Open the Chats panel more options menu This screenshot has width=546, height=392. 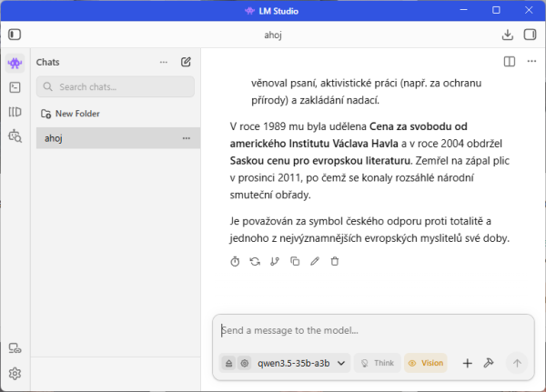coord(164,62)
